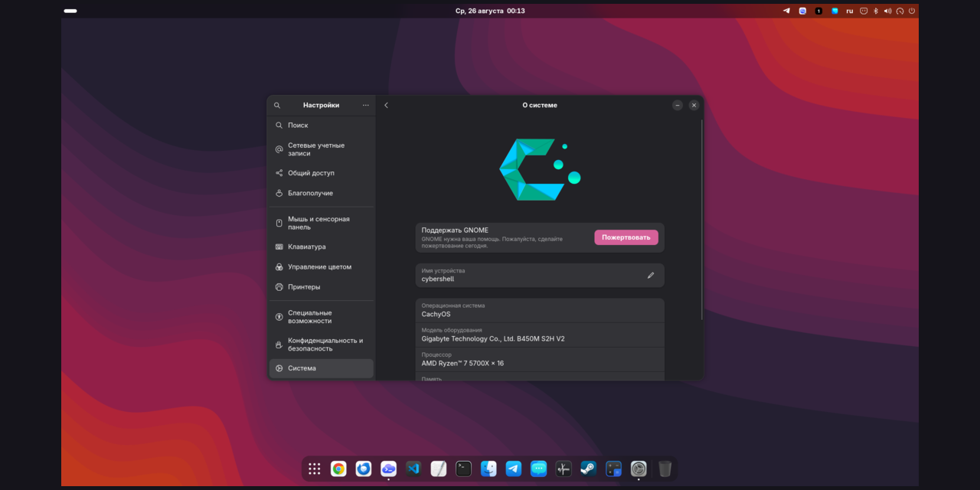Open the system monitor pulse dock icon
Screen dimensions: 980x490
[x=563, y=469]
